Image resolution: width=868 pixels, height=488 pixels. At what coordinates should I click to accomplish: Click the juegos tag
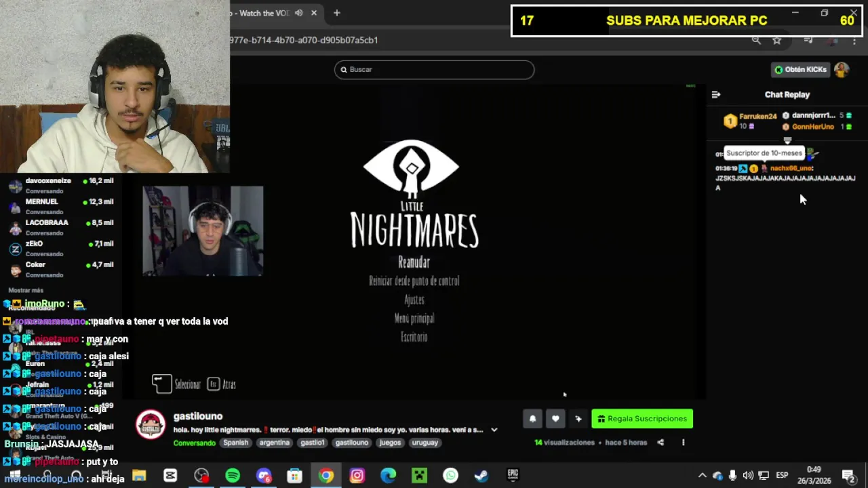coord(391,443)
